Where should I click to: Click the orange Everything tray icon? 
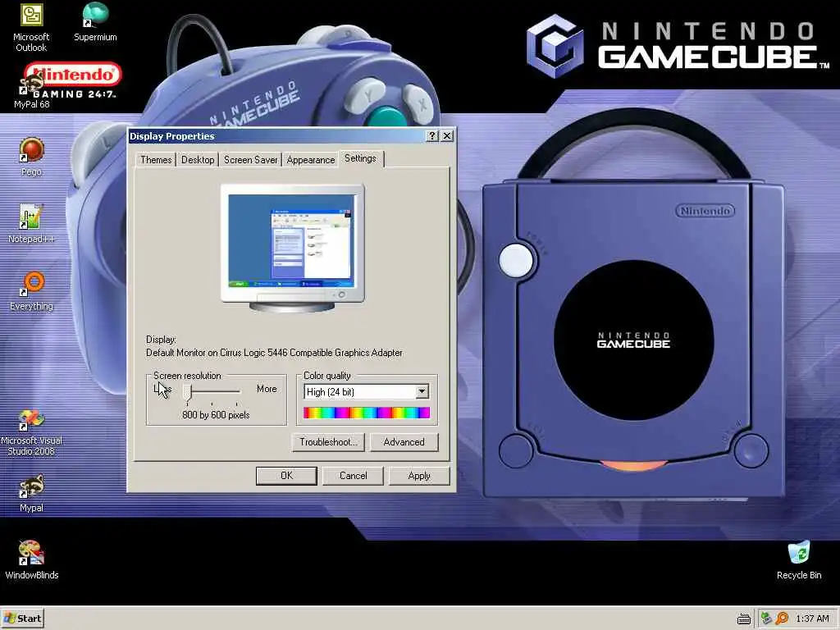pos(782,619)
